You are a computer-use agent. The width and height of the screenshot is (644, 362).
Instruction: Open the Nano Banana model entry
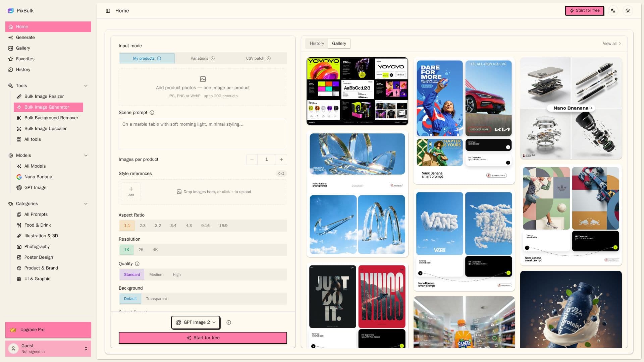point(48,177)
